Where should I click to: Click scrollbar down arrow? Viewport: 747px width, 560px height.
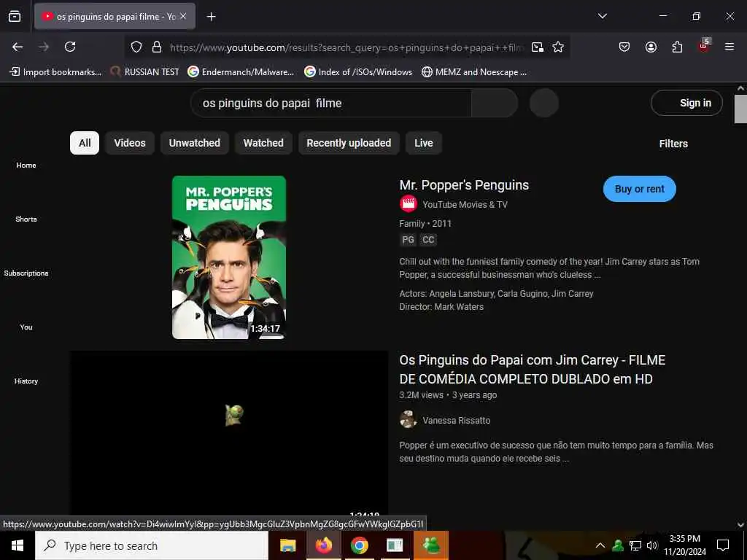pos(740,525)
